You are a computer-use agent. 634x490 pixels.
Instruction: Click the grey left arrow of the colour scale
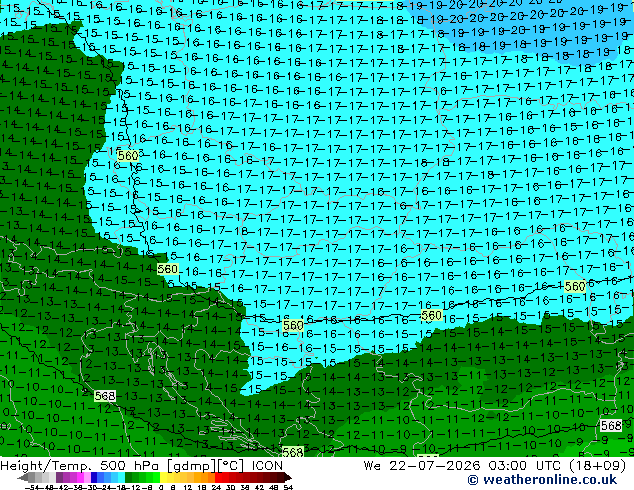coord(22,478)
